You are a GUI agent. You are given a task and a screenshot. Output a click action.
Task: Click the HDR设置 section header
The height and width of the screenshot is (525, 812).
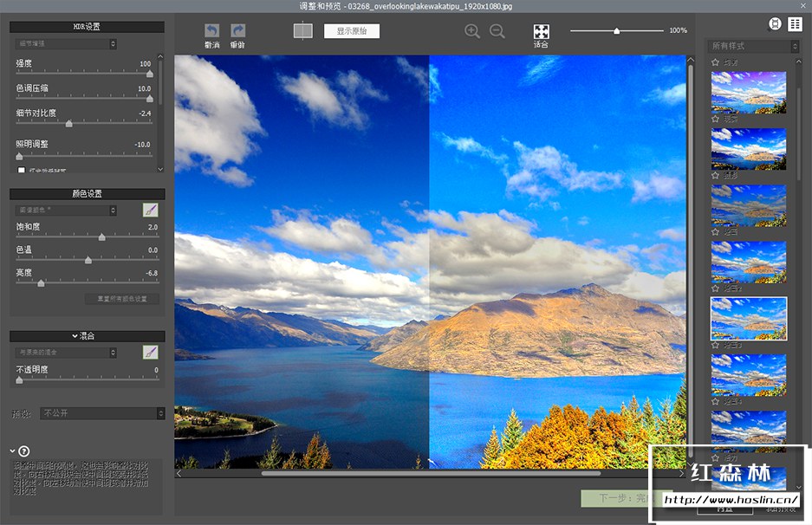tap(87, 26)
